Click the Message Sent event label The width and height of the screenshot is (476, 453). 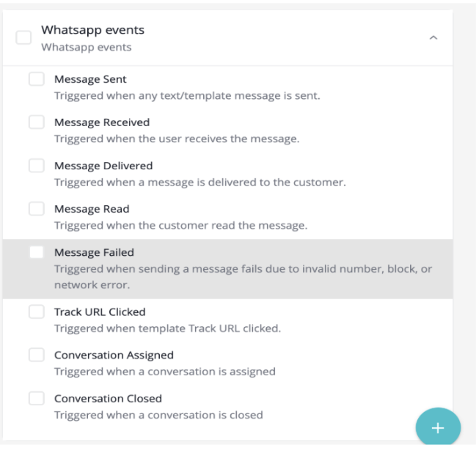click(x=90, y=79)
